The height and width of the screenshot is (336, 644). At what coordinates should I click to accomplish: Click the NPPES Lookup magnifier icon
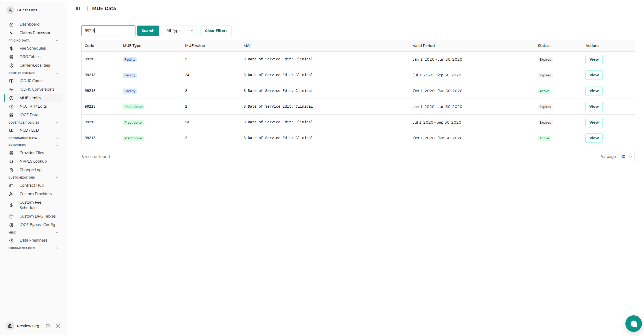[x=11, y=162]
